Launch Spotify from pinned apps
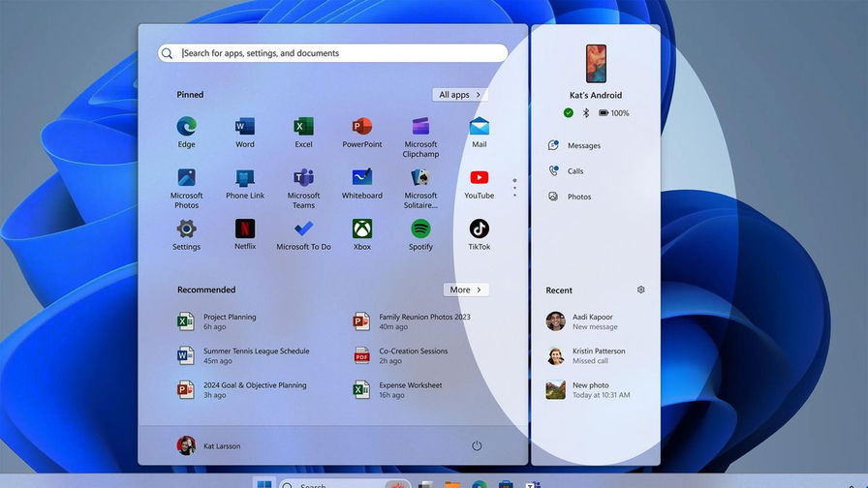The image size is (868, 488). point(420,229)
